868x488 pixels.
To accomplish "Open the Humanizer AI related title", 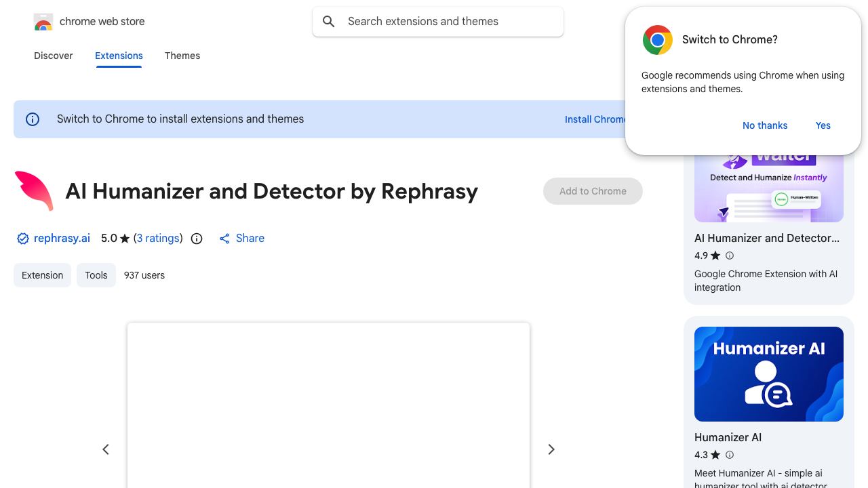I will point(728,437).
